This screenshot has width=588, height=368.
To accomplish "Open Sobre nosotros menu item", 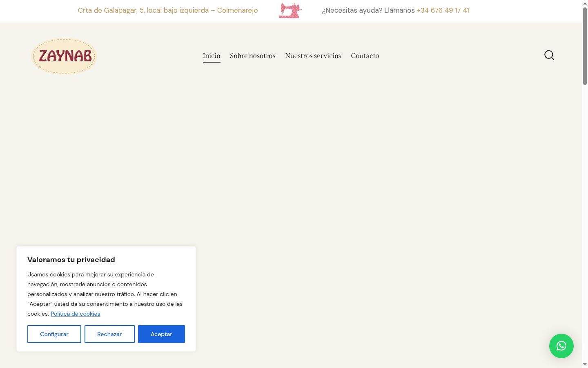I will tap(253, 56).
